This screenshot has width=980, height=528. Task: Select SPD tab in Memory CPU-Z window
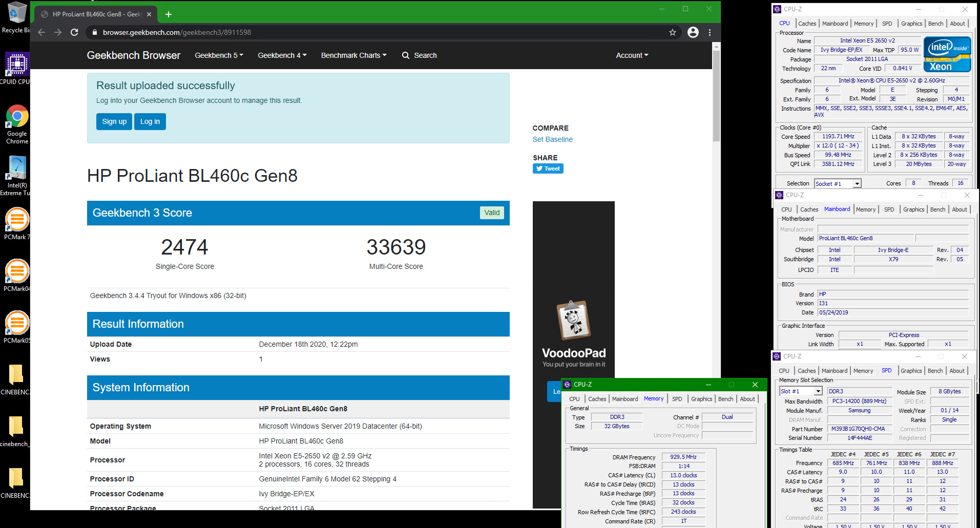(x=677, y=399)
